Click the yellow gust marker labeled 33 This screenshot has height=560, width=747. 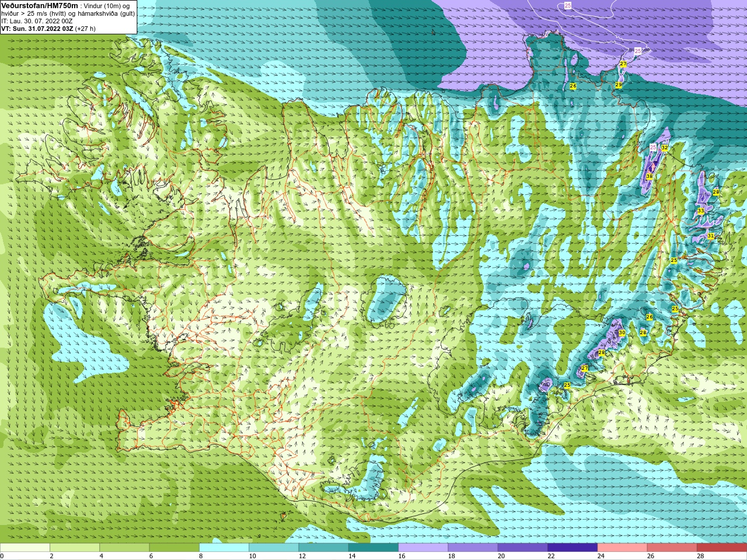click(700, 211)
